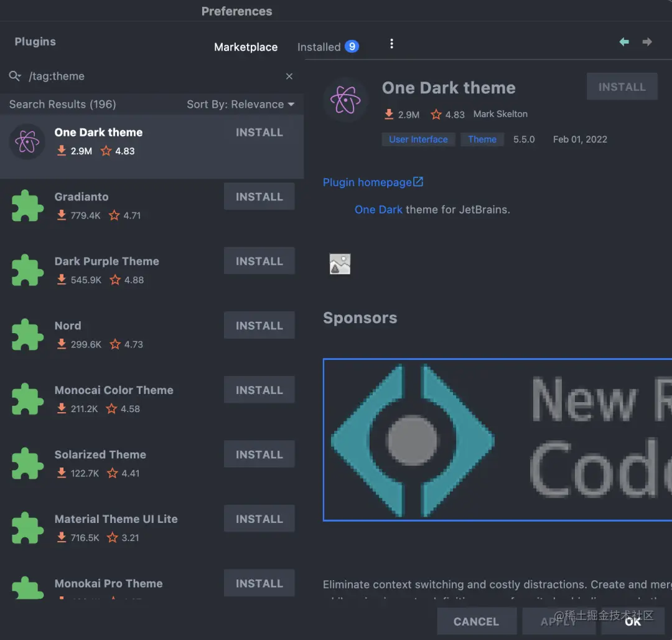Click the star rating icon in details header
This screenshot has height=640, width=672.
pyautogui.click(x=436, y=114)
